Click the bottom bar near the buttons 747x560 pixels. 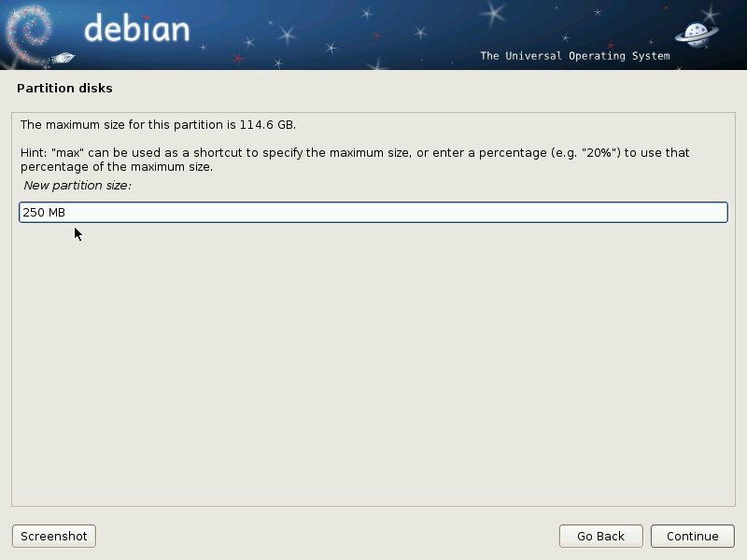tap(373, 536)
